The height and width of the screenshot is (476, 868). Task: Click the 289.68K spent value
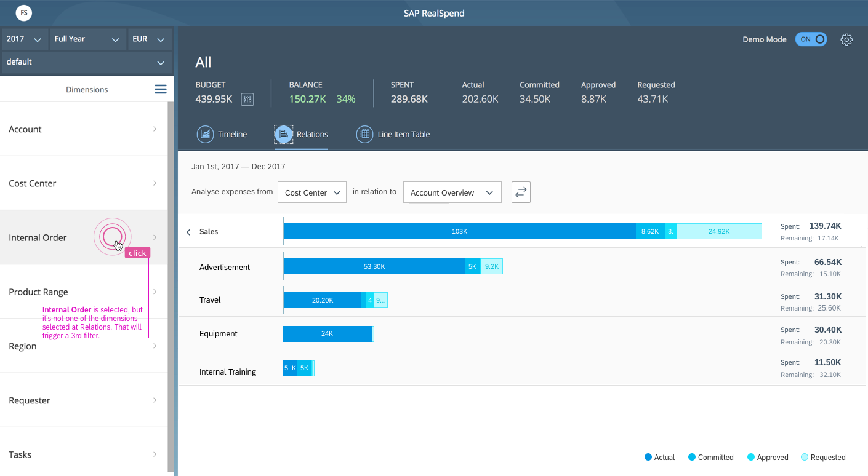click(409, 99)
